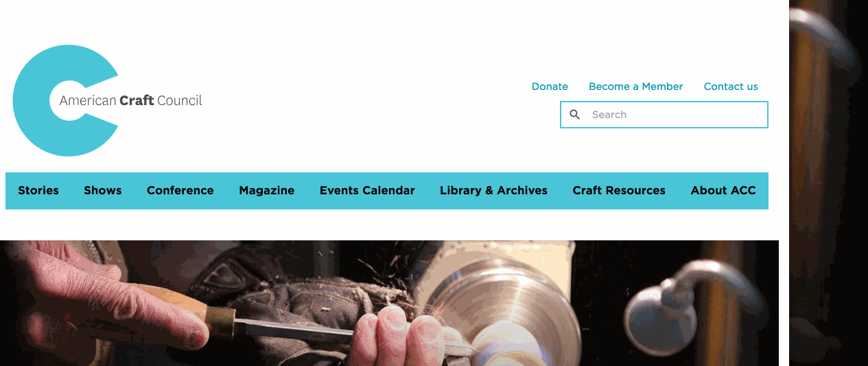Image resolution: width=868 pixels, height=366 pixels.
Task: Open the Craft Resources menu
Action: (619, 190)
